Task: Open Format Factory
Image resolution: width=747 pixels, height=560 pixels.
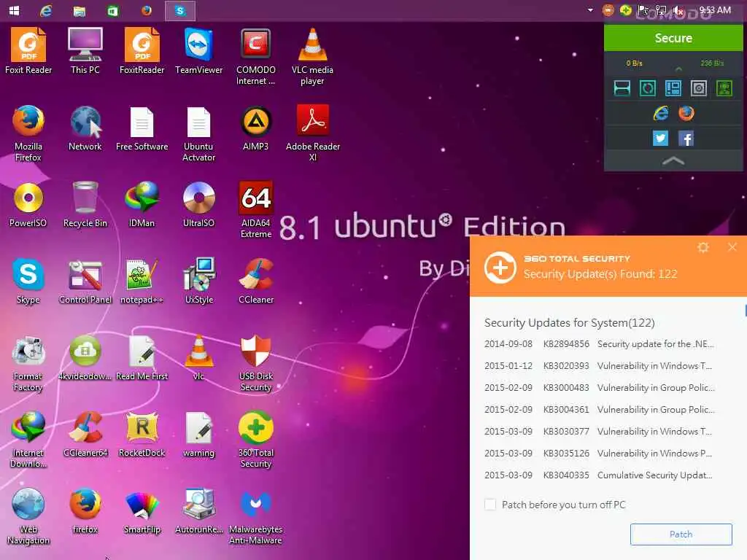Action: click(x=28, y=363)
